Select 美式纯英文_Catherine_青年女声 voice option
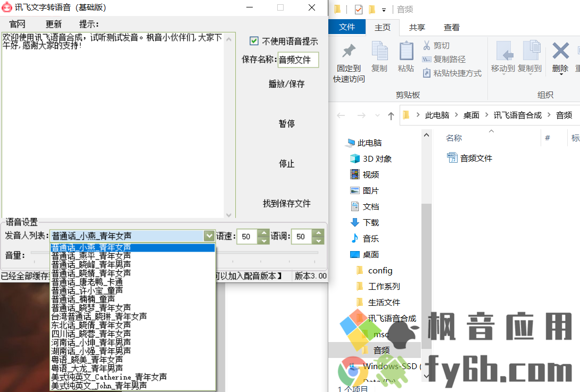This screenshot has width=580, height=392. [x=132, y=377]
